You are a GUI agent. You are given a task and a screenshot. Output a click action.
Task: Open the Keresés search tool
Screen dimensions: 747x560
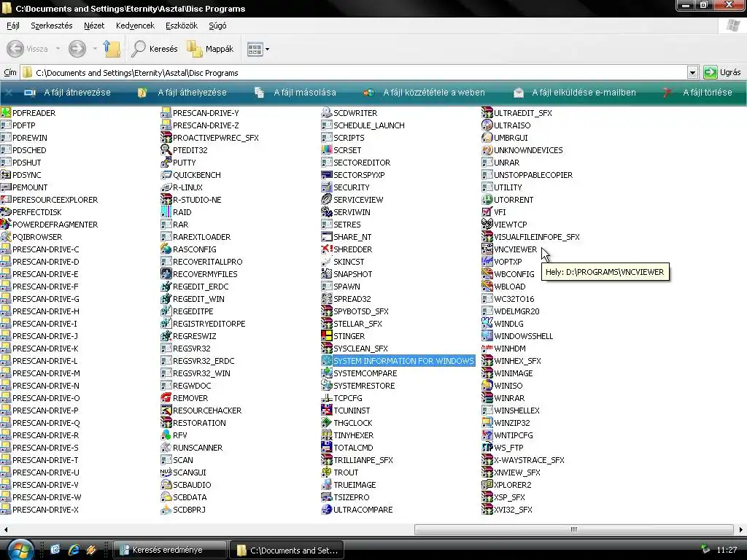pyautogui.click(x=155, y=49)
